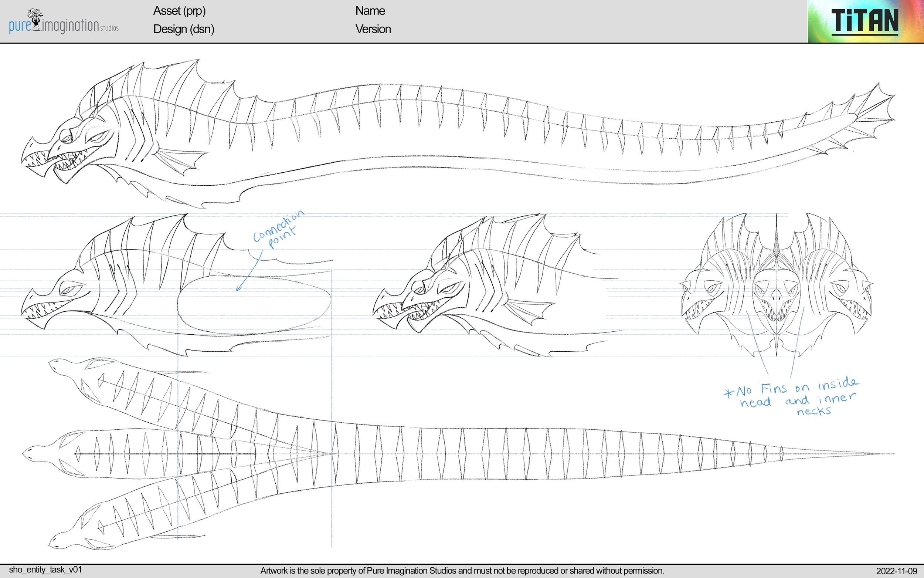
Task: Open the Design (dsn) field
Action: 183,30
